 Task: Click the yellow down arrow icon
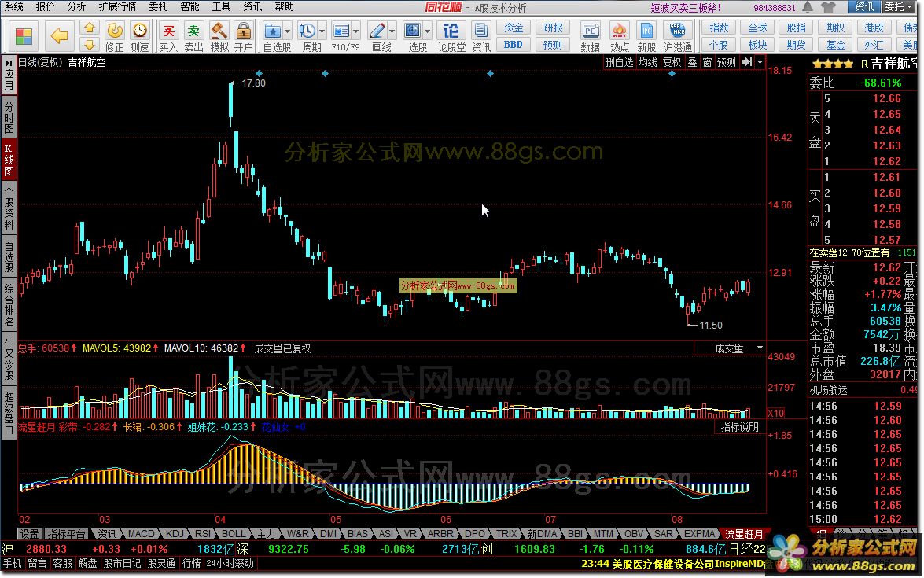[x=90, y=45]
